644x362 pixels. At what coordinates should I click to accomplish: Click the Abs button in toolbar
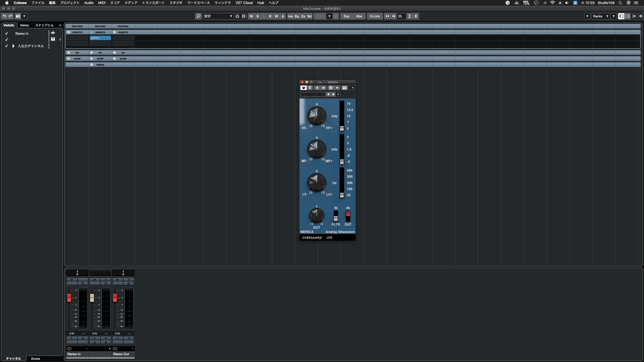(359, 16)
